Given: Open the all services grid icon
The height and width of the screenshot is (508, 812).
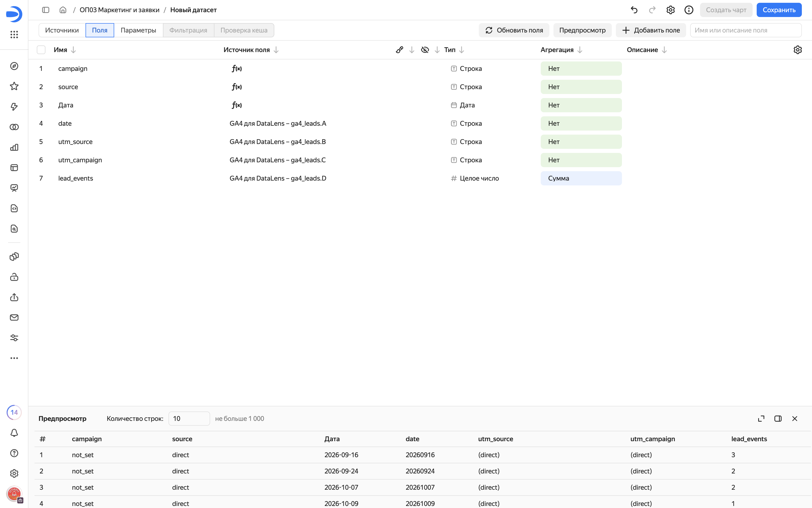Looking at the screenshot, I should click(14, 34).
